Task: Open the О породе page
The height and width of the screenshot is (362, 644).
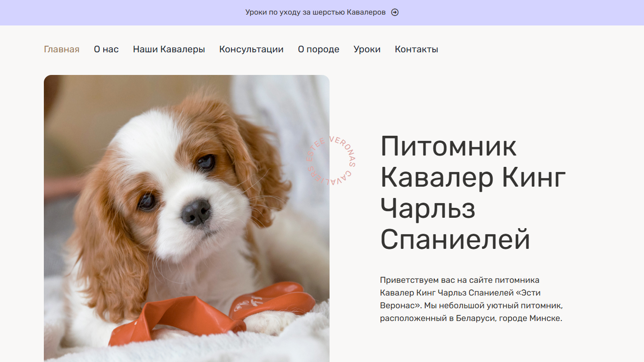Action: 319,49
